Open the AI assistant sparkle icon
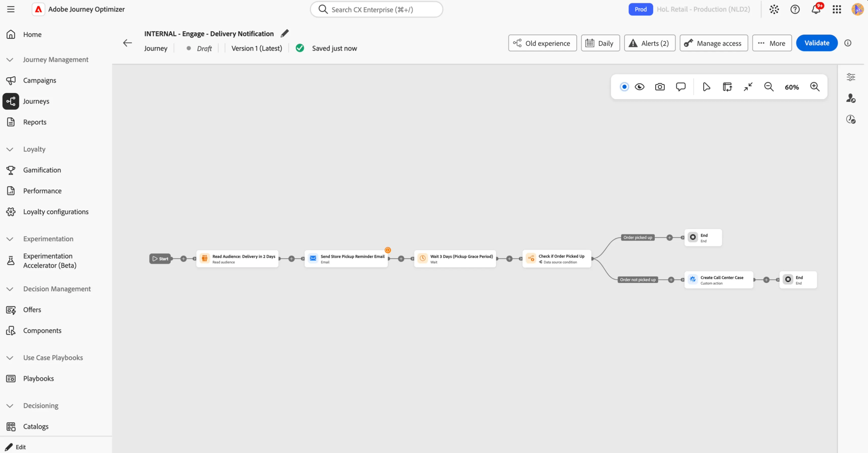The width and height of the screenshot is (868, 453). click(774, 9)
